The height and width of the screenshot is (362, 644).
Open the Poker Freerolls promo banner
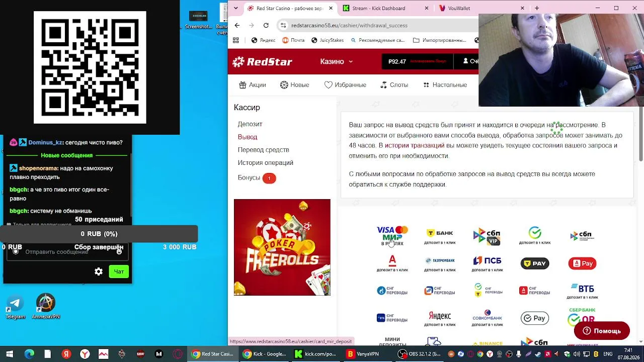tap(282, 247)
